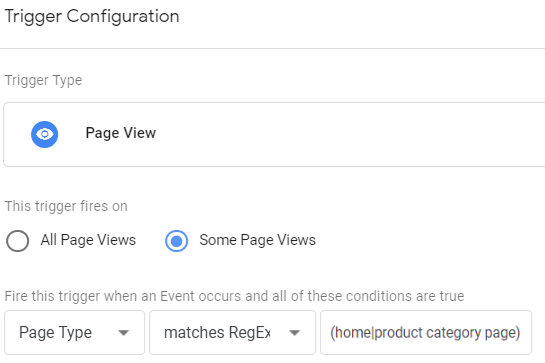Focus the (home|product category page) value field
This screenshot has height=363, width=545.
coord(426,332)
